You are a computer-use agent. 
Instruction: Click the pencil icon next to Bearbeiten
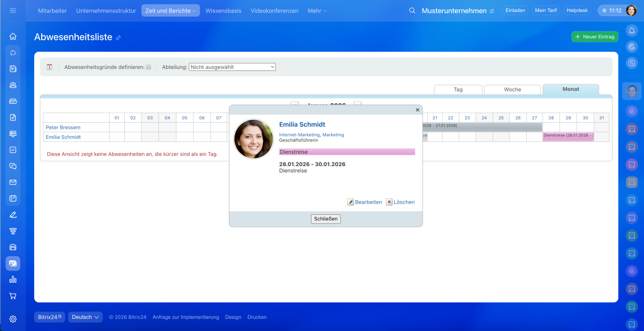point(351,202)
